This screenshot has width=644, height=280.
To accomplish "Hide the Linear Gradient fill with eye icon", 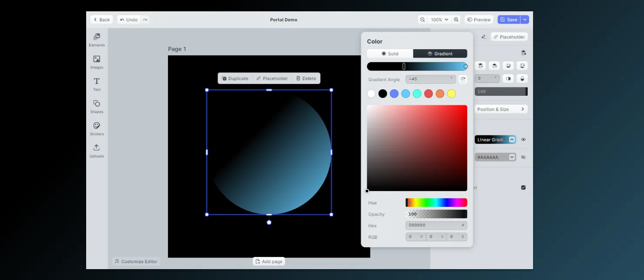I will click(x=523, y=140).
